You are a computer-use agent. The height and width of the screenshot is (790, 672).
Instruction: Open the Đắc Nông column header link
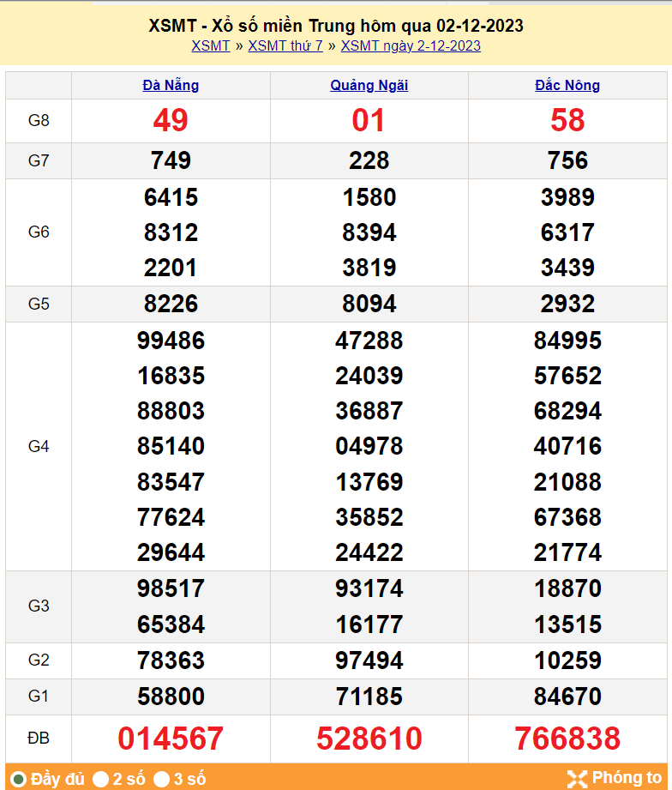tap(567, 85)
